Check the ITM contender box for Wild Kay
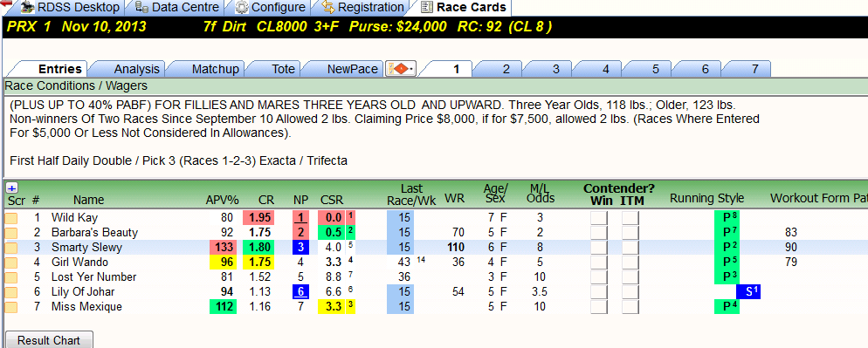 pos(630,218)
